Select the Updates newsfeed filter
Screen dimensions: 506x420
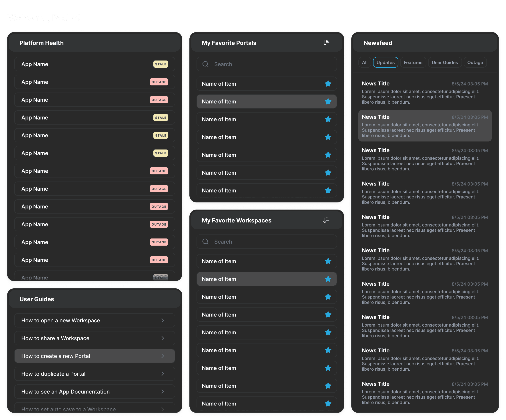click(385, 63)
